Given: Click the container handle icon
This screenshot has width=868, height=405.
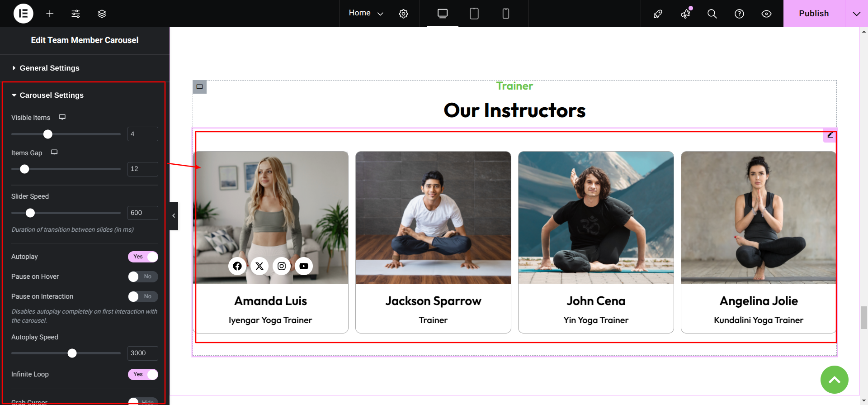Looking at the screenshot, I should pos(200,87).
